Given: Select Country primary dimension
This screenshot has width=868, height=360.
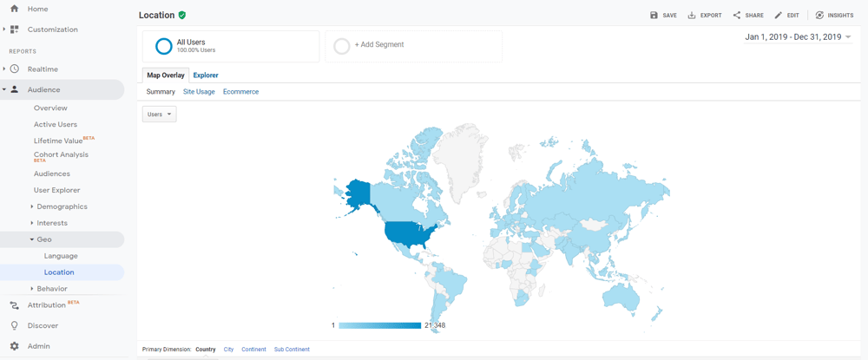Looking at the screenshot, I should coord(206,350).
